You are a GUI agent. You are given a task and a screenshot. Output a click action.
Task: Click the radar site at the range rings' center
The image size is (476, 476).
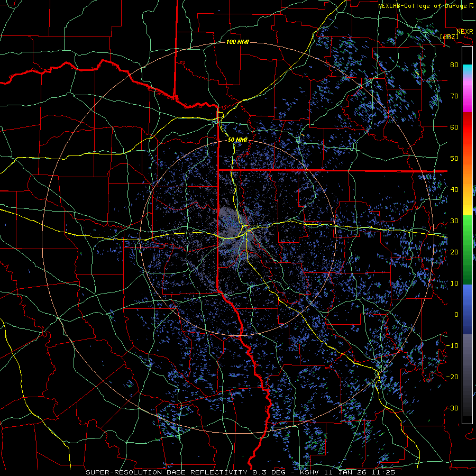238,237
